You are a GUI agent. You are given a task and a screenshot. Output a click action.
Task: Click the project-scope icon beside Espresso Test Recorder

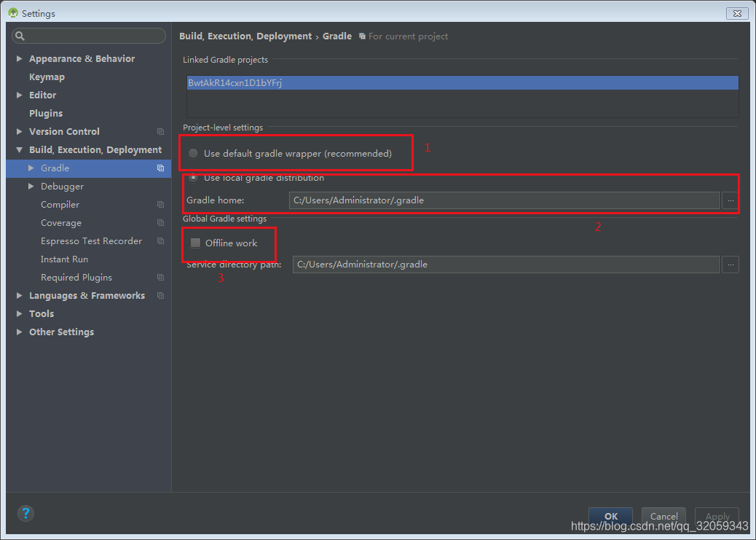(160, 240)
